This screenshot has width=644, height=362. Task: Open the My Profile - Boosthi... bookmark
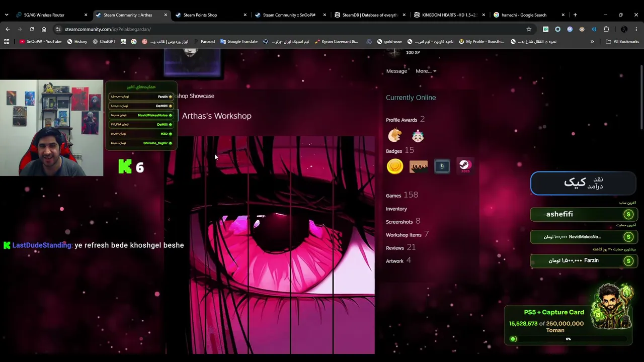[481, 42]
